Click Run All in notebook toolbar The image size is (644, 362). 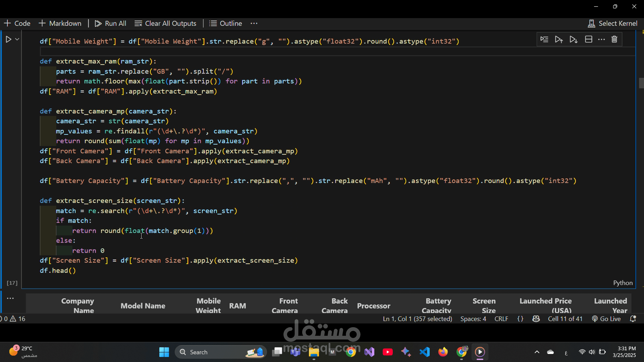[x=110, y=23]
